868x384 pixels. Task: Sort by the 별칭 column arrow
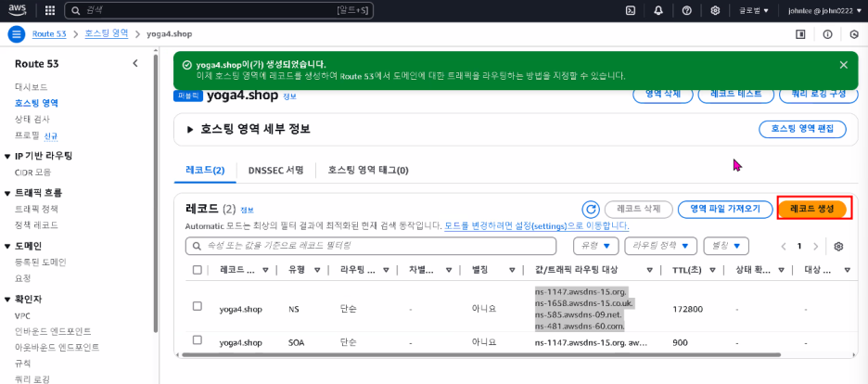coord(512,270)
